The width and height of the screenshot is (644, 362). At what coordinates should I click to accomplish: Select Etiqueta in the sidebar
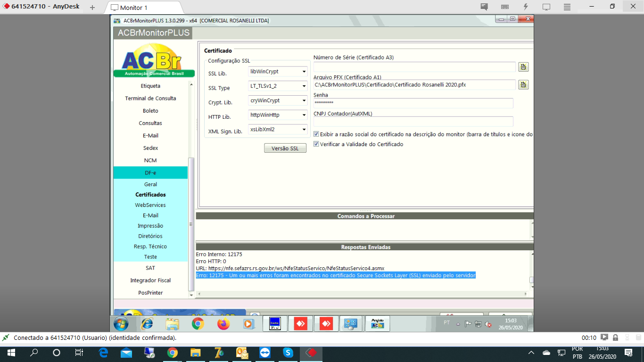[150, 86]
